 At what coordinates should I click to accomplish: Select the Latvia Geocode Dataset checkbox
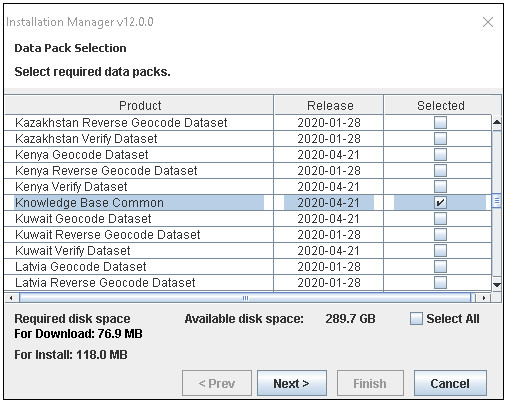point(440,266)
